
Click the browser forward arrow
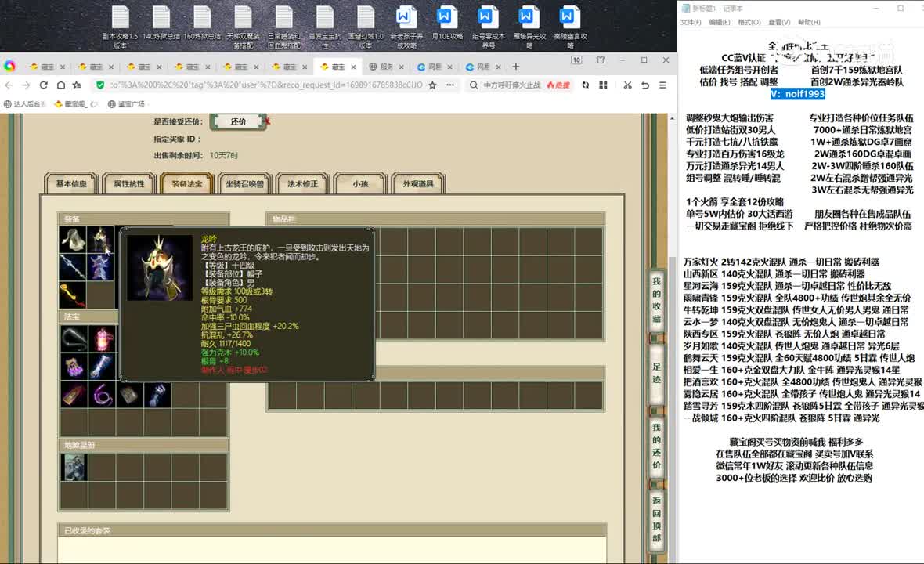click(25, 85)
